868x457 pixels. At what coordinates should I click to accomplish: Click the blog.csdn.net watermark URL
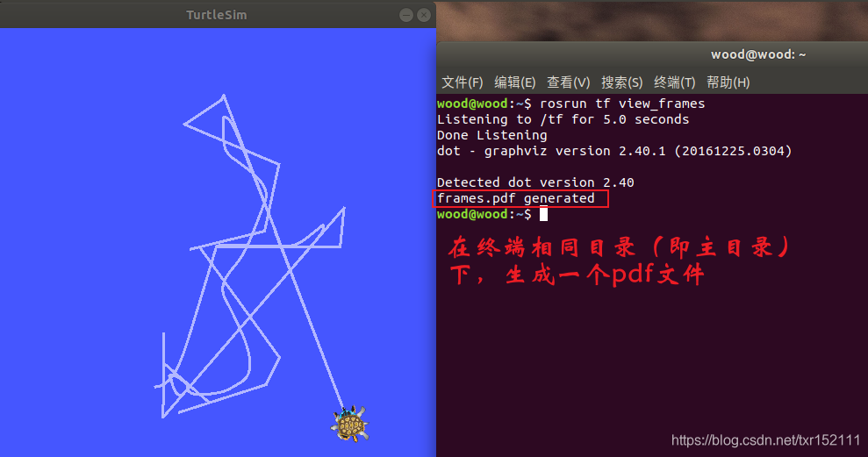(x=765, y=440)
